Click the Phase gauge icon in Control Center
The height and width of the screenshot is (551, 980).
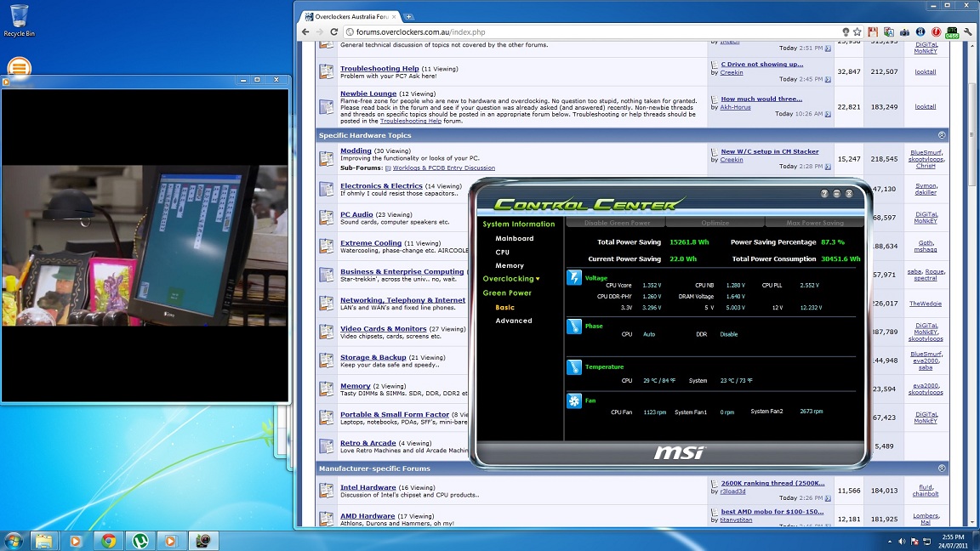coord(573,326)
